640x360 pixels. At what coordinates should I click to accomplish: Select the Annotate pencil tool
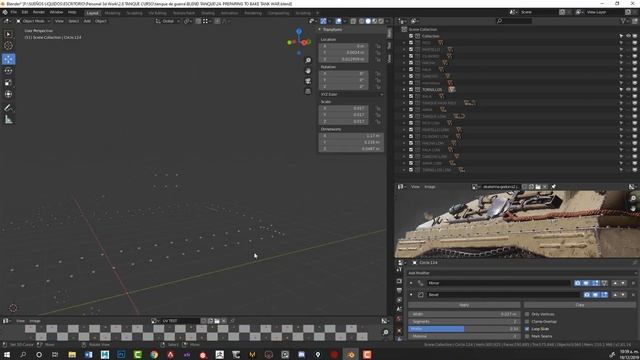coord(8,108)
